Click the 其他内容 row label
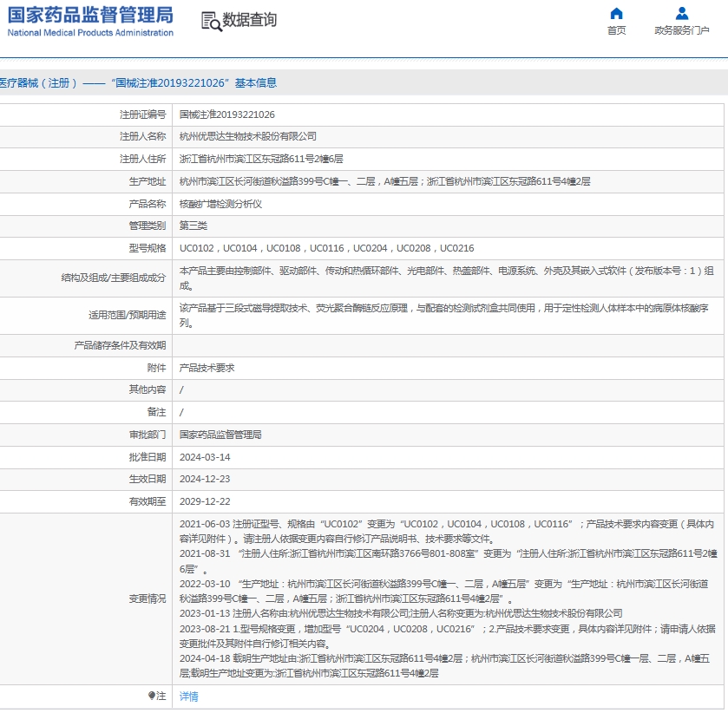The width and height of the screenshot is (728, 713). [x=148, y=389]
